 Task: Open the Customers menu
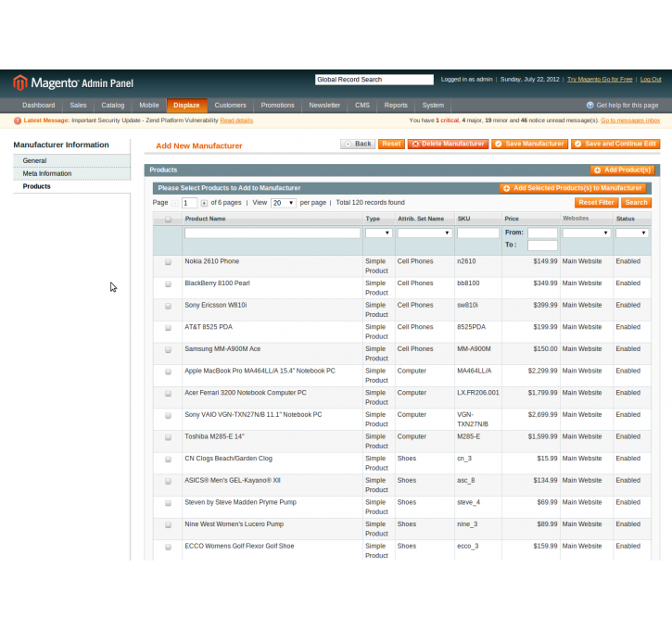pyautogui.click(x=230, y=106)
